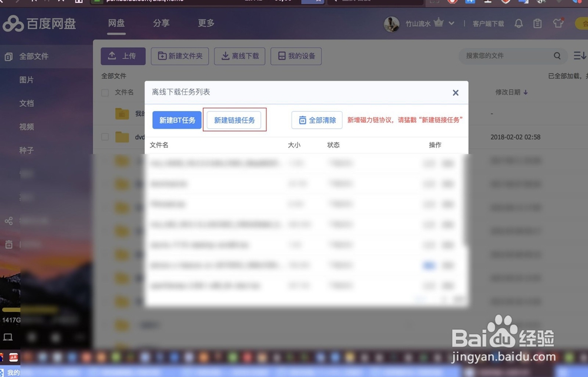The width and height of the screenshot is (588, 377).
Task: Click the dvd folder icon
Action: coord(122,137)
